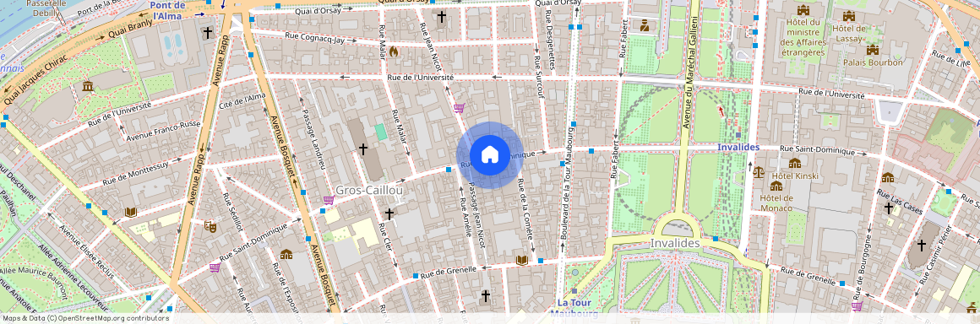Select the police officer icon near Rue Fabert

(x=645, y=25)
